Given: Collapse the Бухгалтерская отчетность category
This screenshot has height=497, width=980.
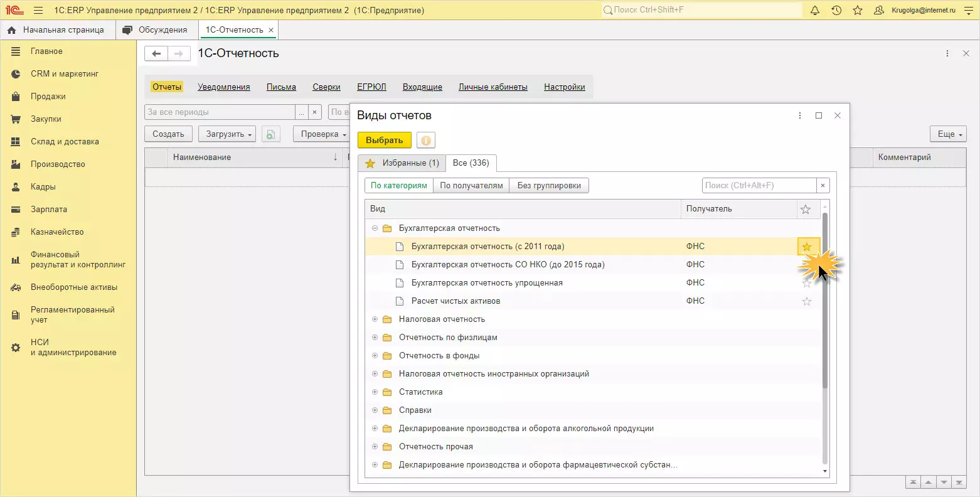Looking at the screenshot, I should 375,228.
